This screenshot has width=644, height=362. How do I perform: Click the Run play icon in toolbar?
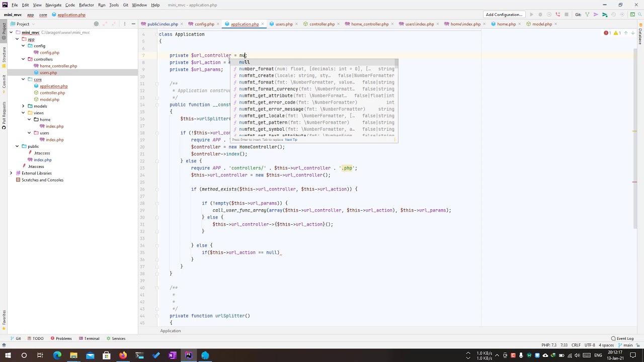click(531, 15)
